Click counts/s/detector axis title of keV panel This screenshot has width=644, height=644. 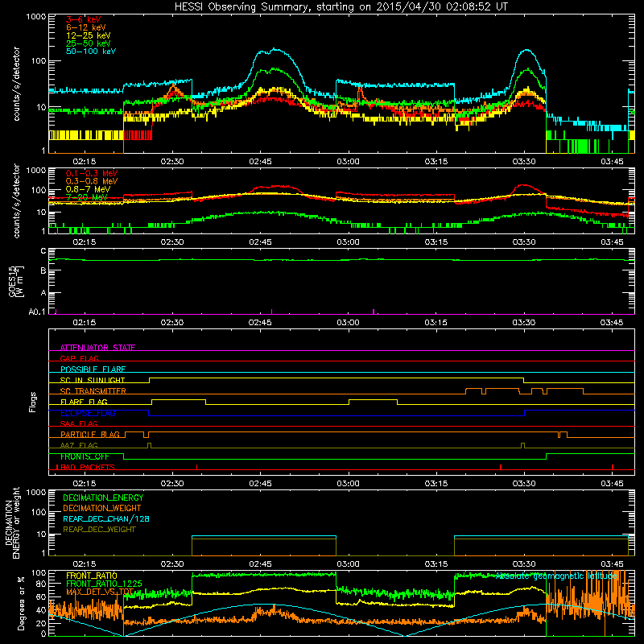[x=16, y=84]
